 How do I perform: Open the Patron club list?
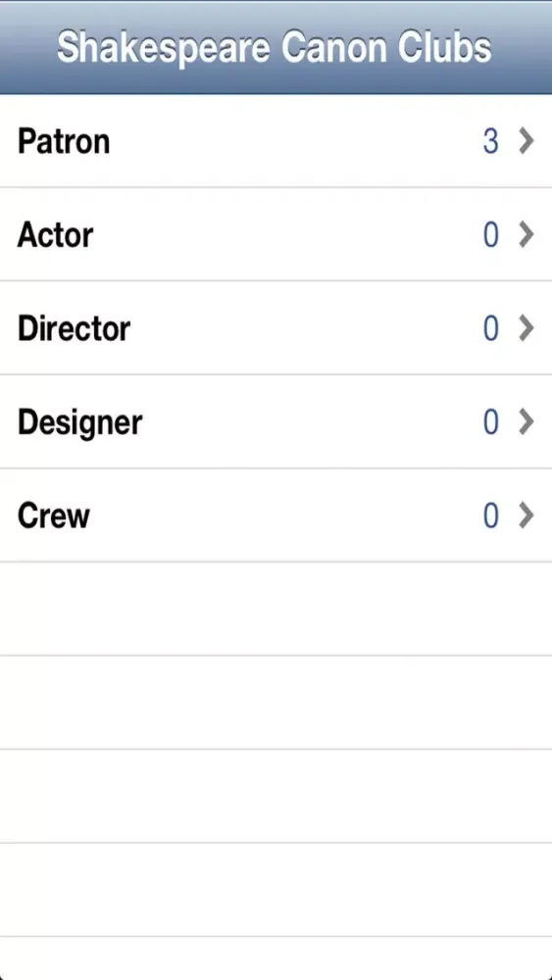(276, 141)
